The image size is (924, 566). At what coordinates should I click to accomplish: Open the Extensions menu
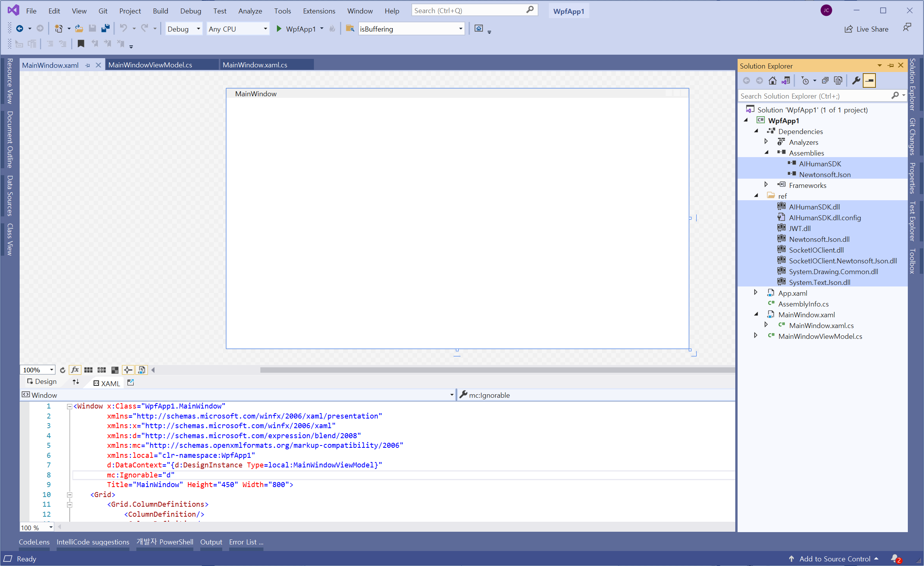tap(319, 11)
